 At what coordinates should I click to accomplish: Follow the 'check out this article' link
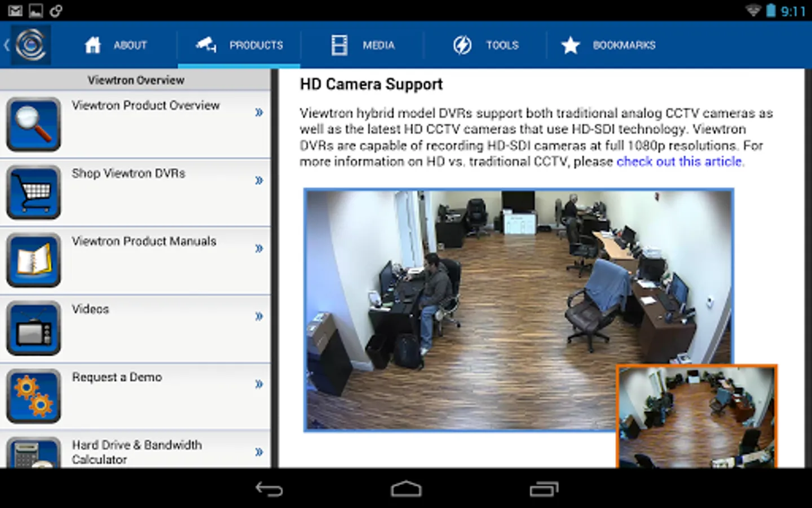[680, 162]
